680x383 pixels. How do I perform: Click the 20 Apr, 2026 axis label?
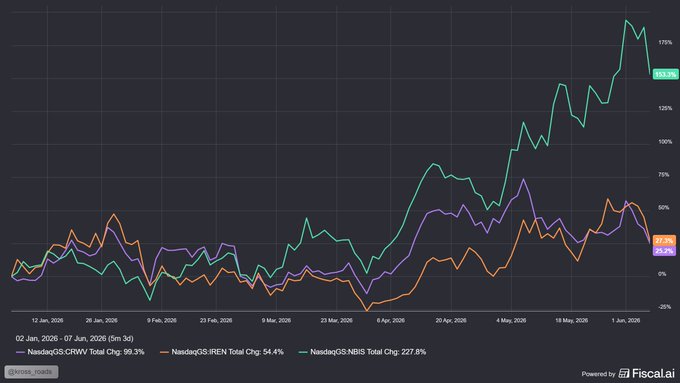451,321
